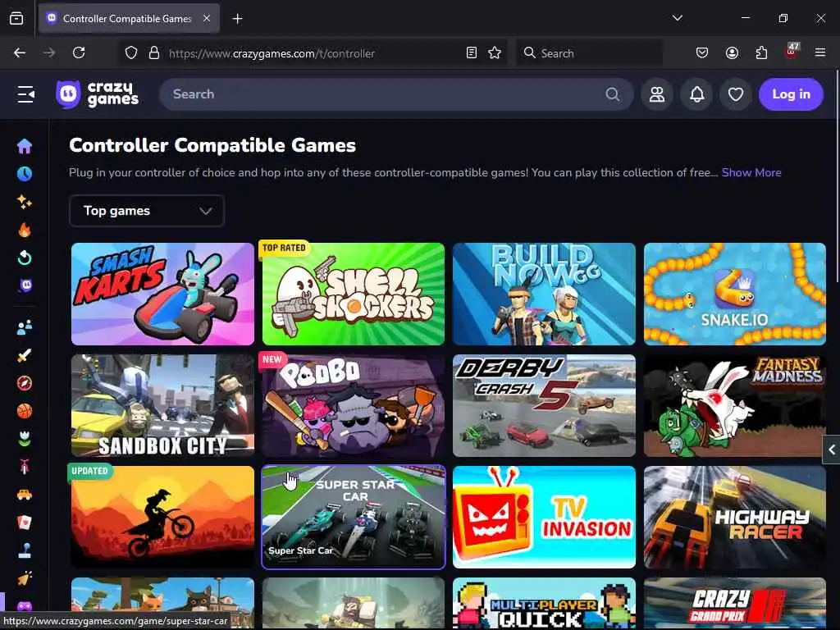Open the Basketball category icon
Image resolution: width=840 pixels, height=630 pixels.
pos(24,411)
